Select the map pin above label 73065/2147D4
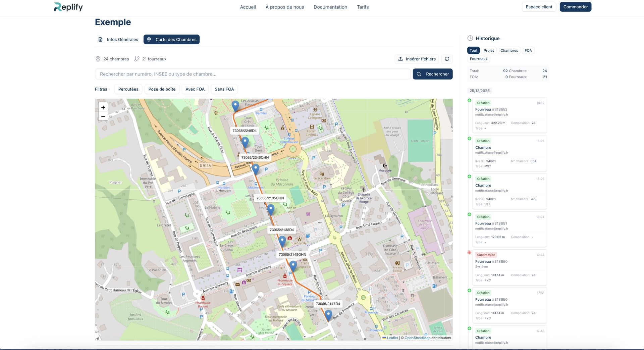The image size is (644, 350). coord(293,266)
